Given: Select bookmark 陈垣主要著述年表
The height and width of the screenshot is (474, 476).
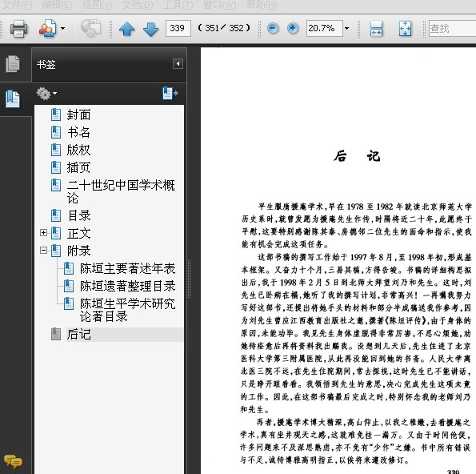Looking at the screenshot, I should pos(127,268).
